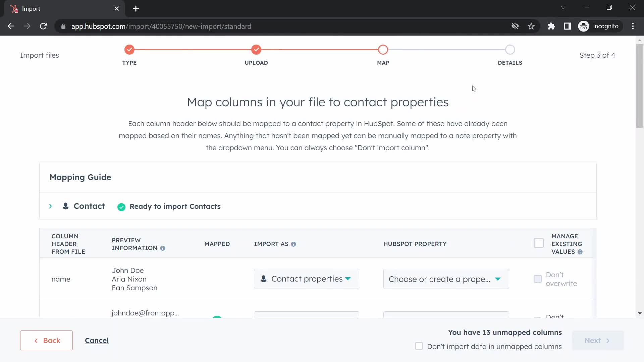Expand the Contact mapping section chevron

tap(50, 206)
